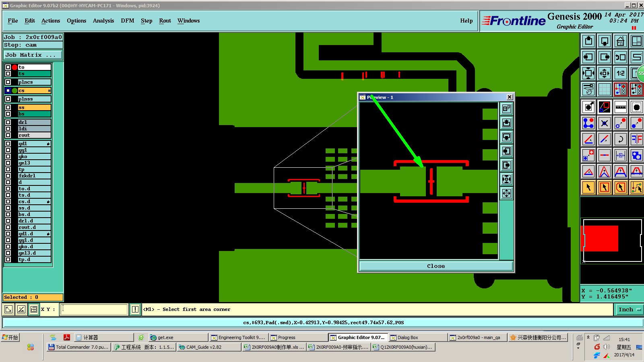Toggle the 'gko' layer checkbox
Image resolution: width=644 pixels, height=362 pixels.
pos(8,156)
